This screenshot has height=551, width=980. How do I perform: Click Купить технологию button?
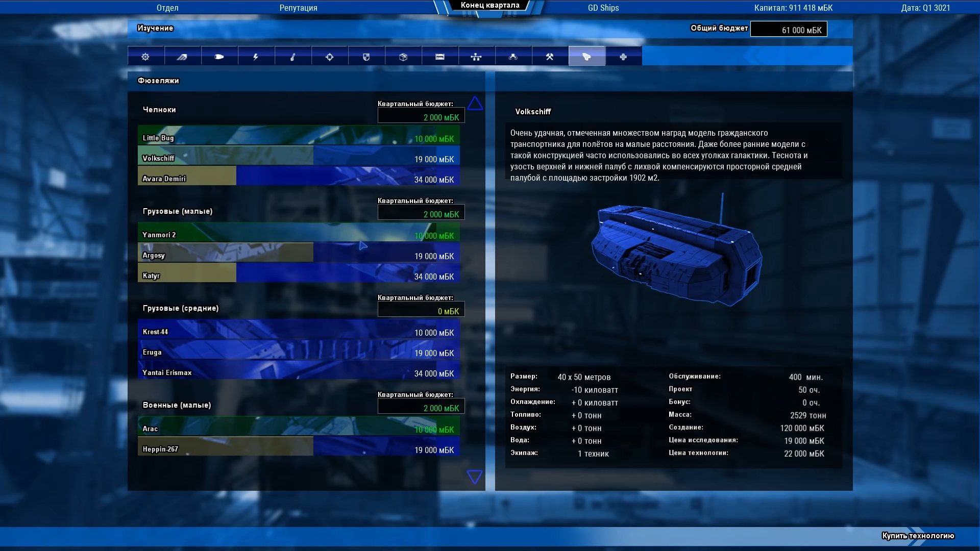918,535
